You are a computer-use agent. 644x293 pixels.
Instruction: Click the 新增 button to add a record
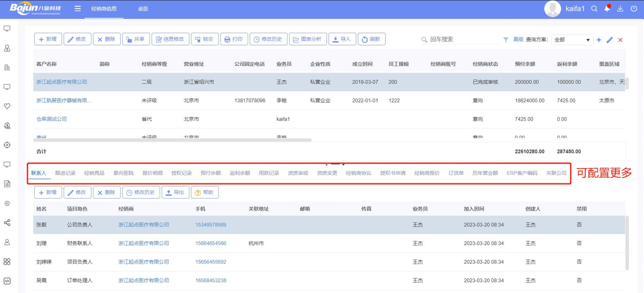pos(48,192)
